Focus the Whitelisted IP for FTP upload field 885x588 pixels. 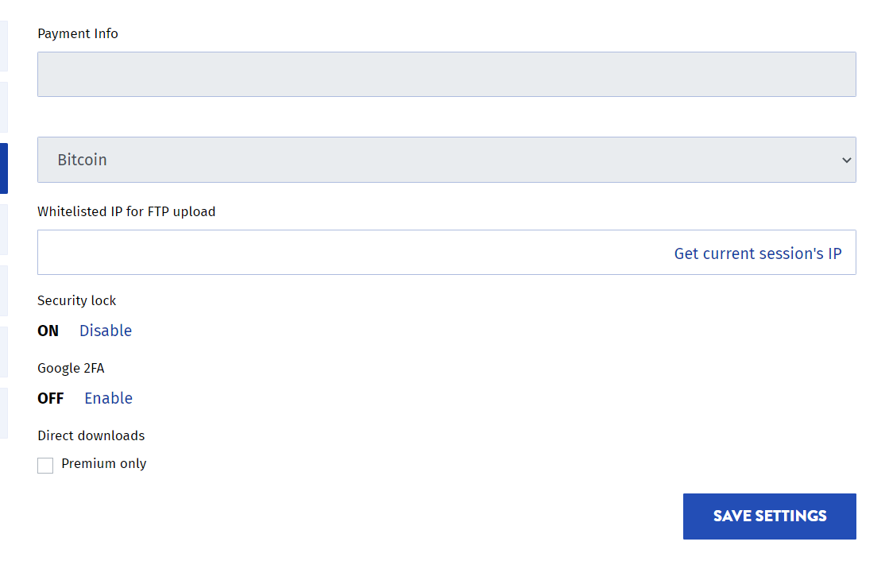(x=446, y=252)
